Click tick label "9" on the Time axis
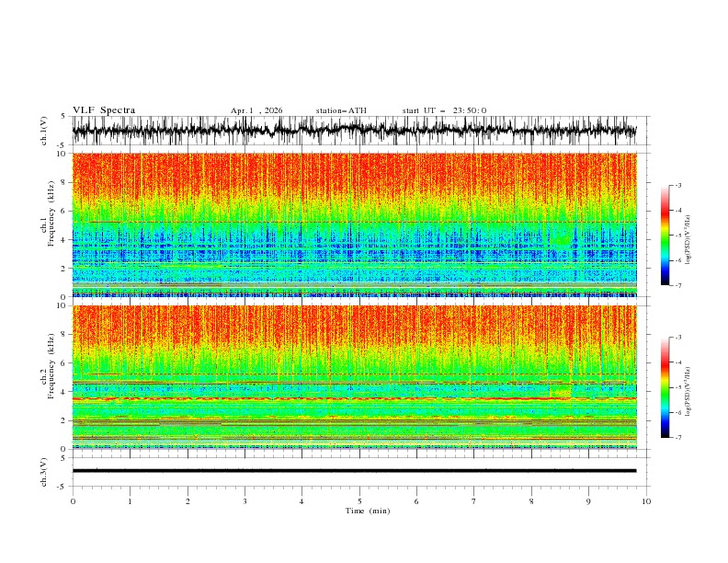This screenshot has width=728, height=563. pyautogui.click(x=588, y=501)
